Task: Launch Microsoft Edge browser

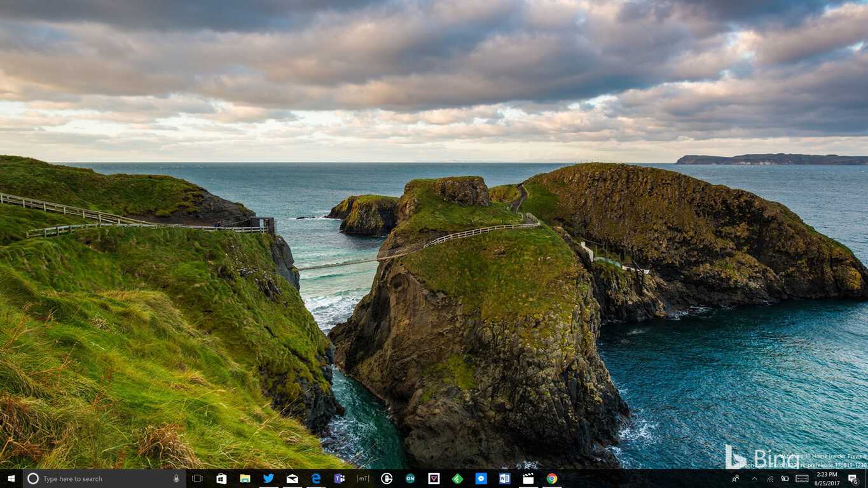Action: pos(316,478)
